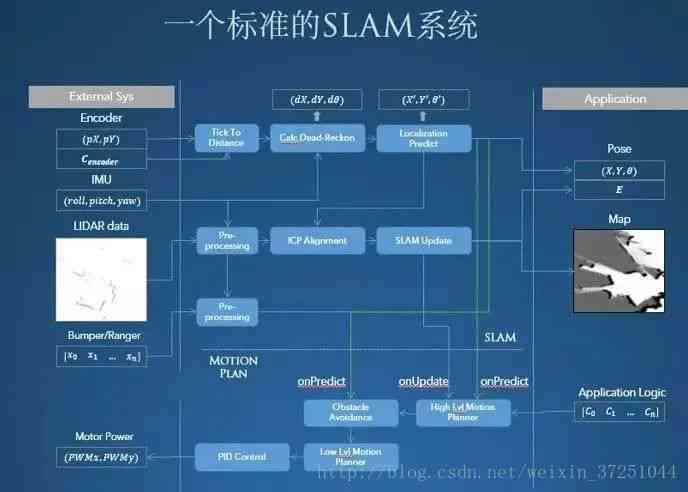The width and height of the screenshot is (688, 492).
Task: Click the (PWMx, PWMy) motor power box
Action: tap(101, 457)
